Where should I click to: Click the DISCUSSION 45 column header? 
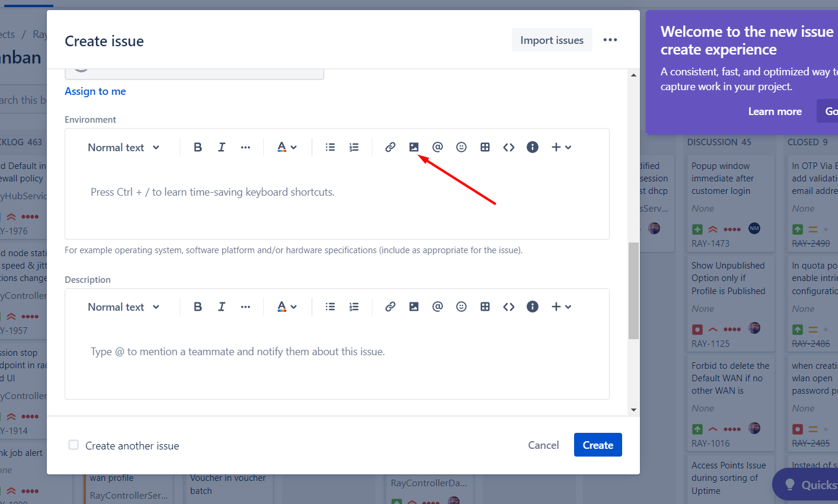[x=719, y=142]
